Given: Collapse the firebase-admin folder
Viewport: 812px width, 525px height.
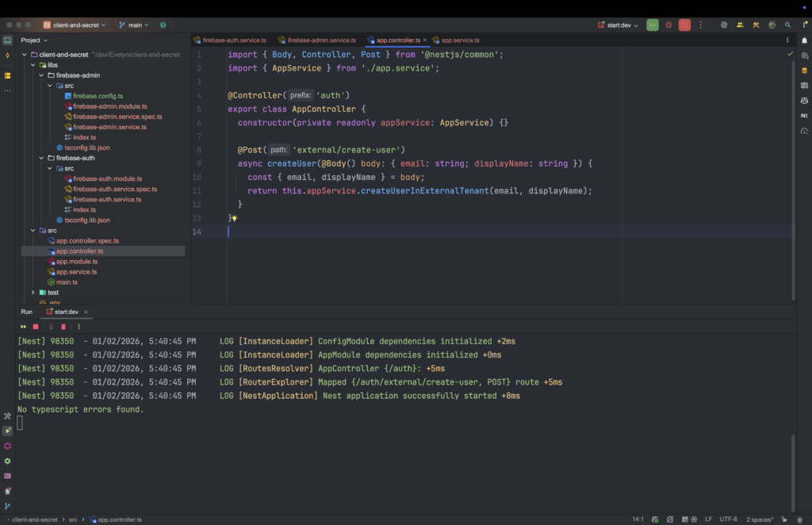Looking at the screenshot, I should [x=42, y=75].
